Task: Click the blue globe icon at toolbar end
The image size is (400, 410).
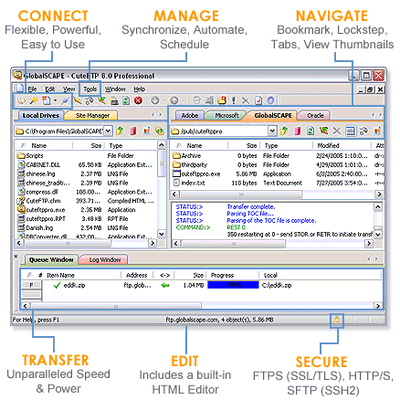Action: pos(271,100)
